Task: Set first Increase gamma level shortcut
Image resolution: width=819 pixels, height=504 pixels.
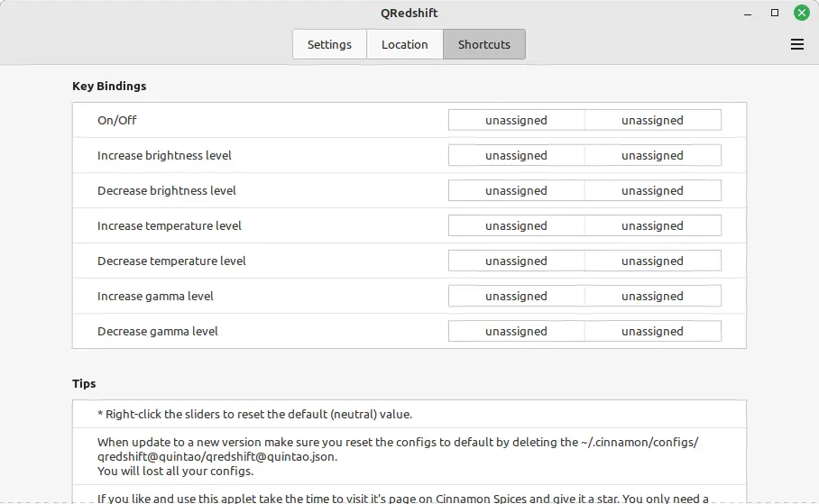Action: point(516,296)
